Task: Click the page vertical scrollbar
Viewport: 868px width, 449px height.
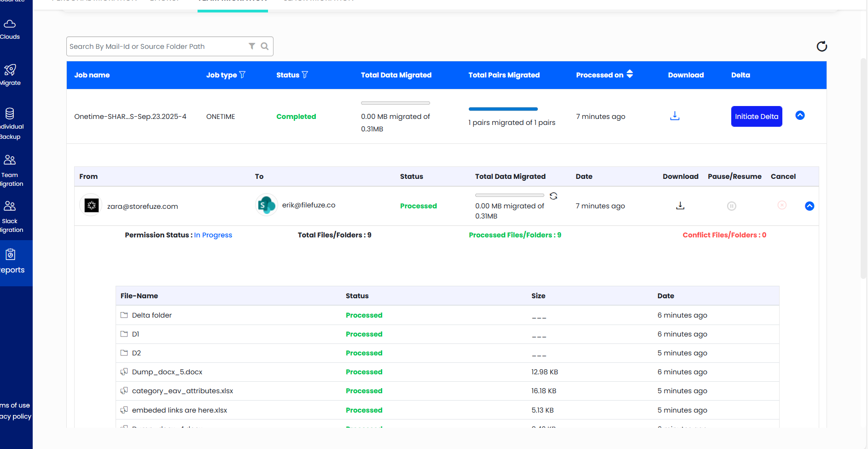Action: [x=863, y=168]
